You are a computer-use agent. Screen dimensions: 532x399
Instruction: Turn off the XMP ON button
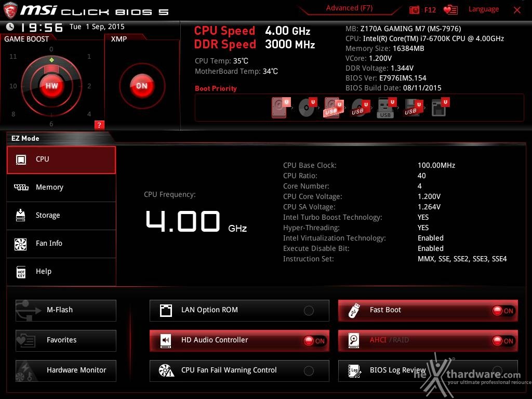pyautogui.click(x=142, y=86)
